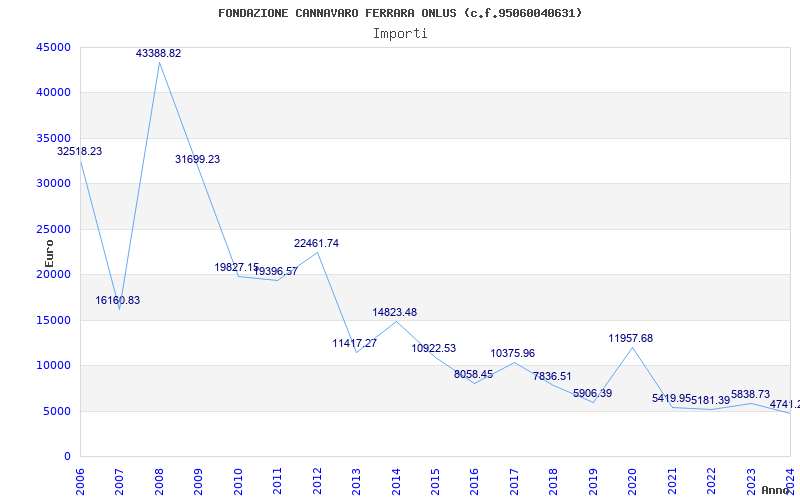800x500 pixels.
Task: Select the peak value 43388.82
Action: [158, 54]
